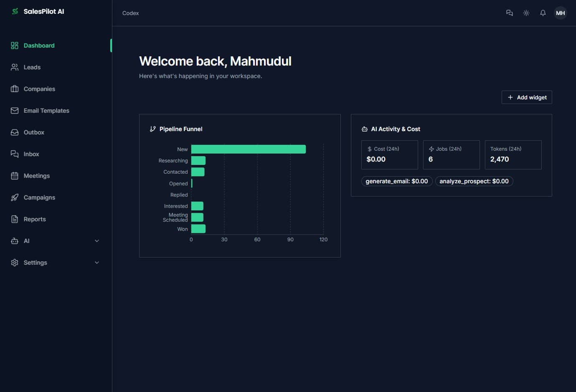The height and width of the screenshot is (392, 576).
Task: Click the Pipeline Funnel branch icon
Action: point(153,129)
